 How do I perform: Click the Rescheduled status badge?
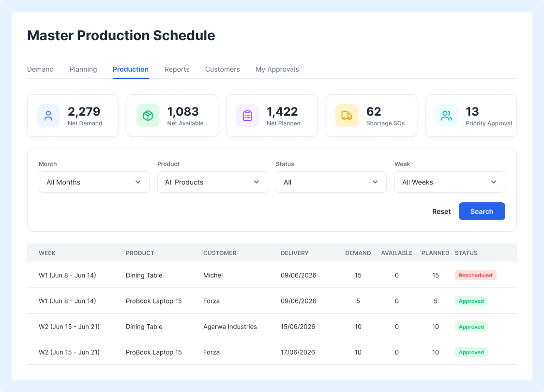click(x=476, y=275)
